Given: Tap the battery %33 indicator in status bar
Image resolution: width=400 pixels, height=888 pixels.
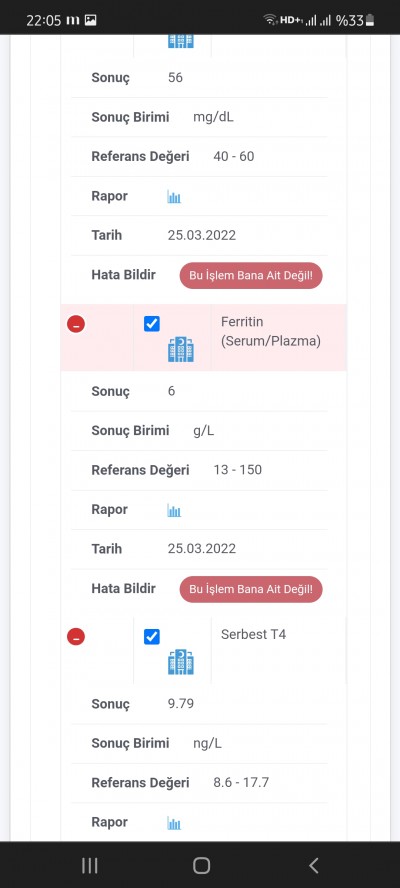Looking at the screenshot, I should point(355,20).
